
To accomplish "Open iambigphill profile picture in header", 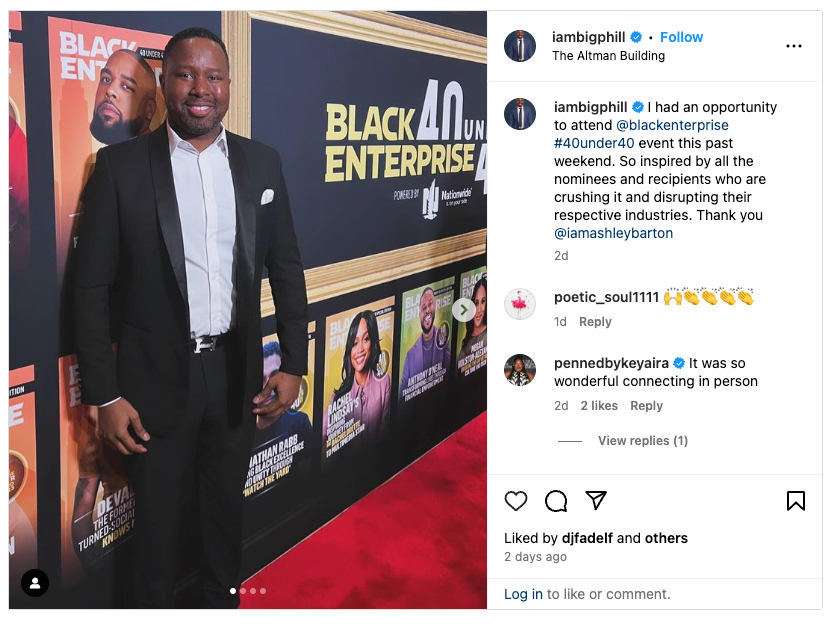I will pyautogui.click(x=520, y=46).
